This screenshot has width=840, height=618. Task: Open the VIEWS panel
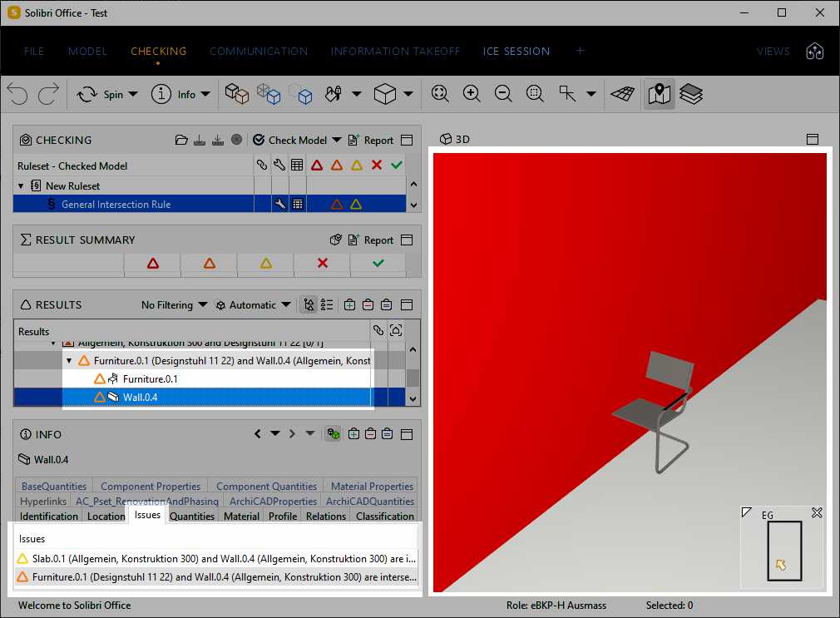[773, 52]
